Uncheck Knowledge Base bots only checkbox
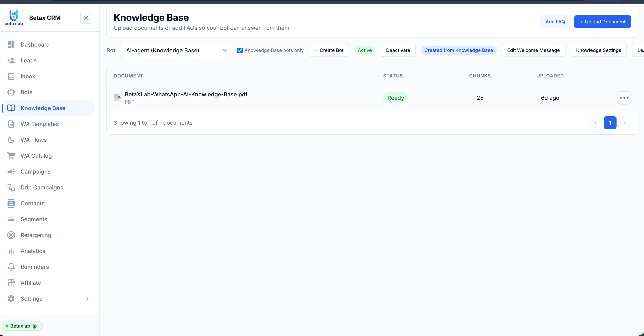Viewport: 644px width, 336px height. coord(240,50)
